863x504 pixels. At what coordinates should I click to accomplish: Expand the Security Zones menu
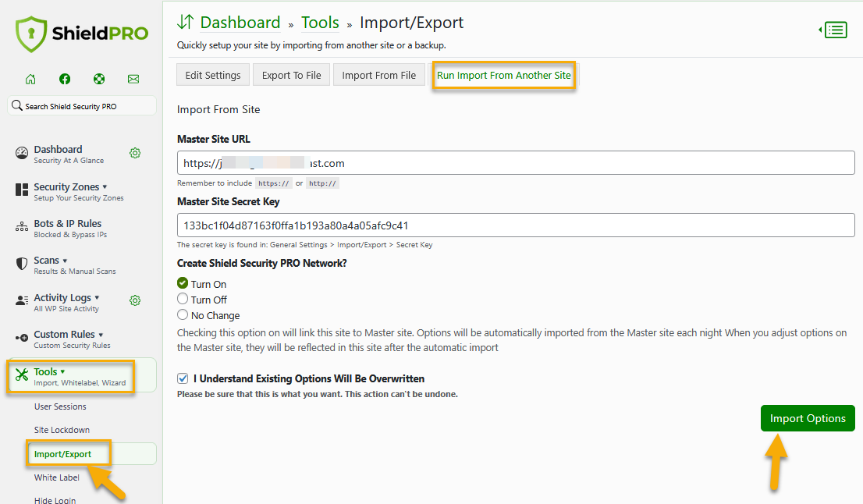point(105,187)
